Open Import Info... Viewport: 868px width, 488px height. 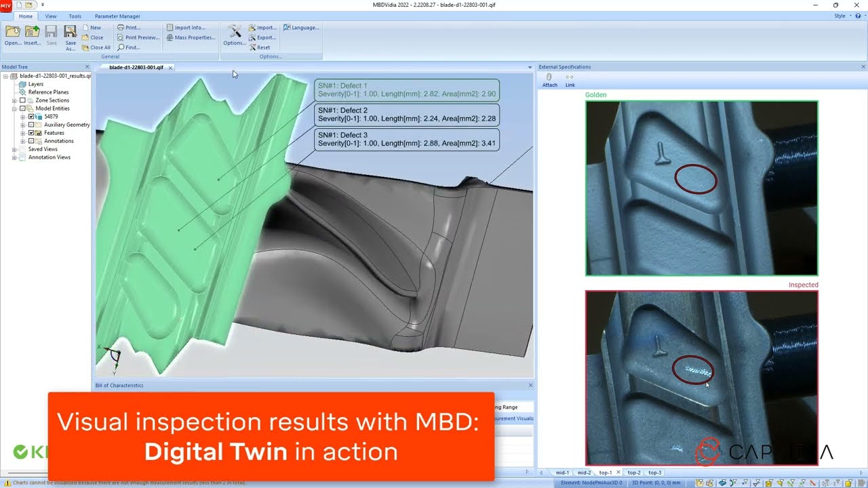pos(186,28)
